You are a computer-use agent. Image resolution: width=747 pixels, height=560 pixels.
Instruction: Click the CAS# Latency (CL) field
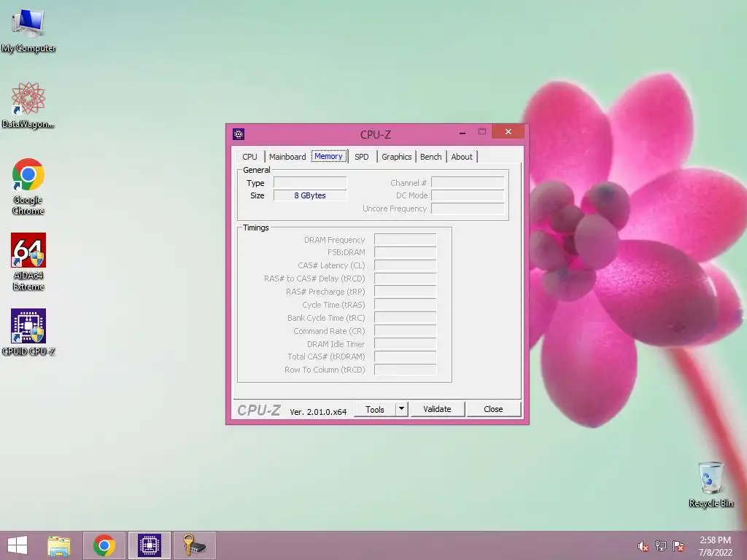[x=406, y=265]
